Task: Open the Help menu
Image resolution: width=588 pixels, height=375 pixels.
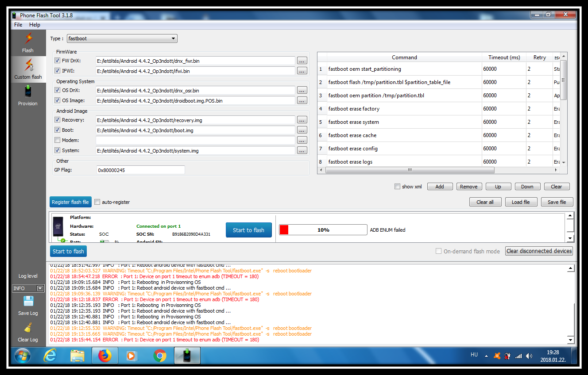Action: [35, 25]
